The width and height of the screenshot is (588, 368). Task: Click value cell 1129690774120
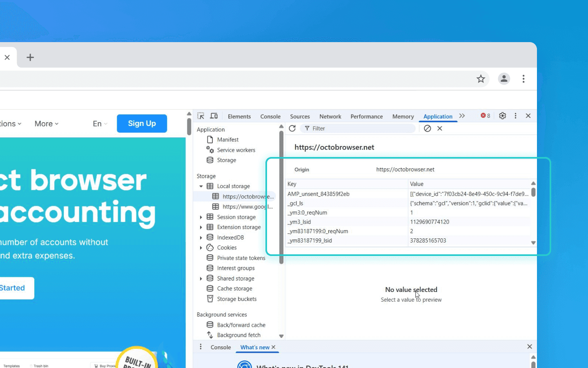pyautogui.click(x=469, y=222)
